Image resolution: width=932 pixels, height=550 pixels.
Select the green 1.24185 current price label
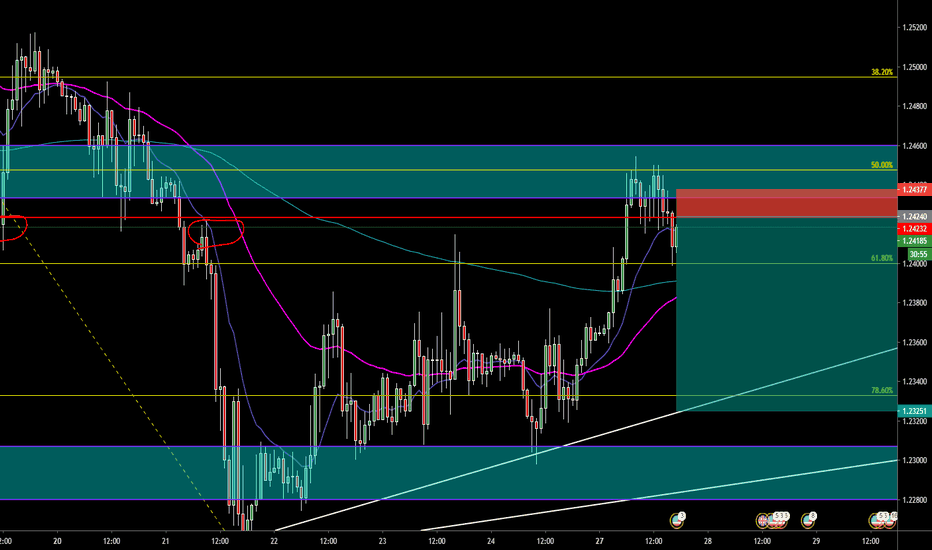914,241
